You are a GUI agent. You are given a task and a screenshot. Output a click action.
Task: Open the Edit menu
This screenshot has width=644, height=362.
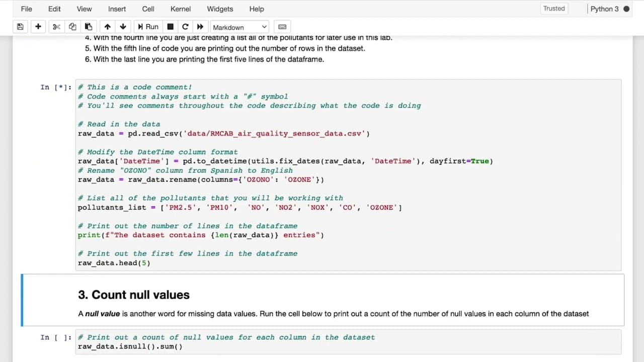tap(54, 9)
